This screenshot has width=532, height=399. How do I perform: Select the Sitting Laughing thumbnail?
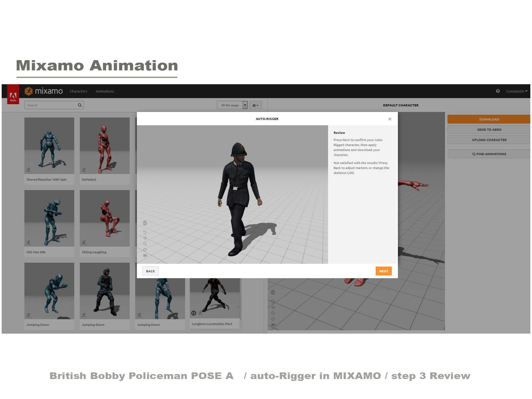105,218
